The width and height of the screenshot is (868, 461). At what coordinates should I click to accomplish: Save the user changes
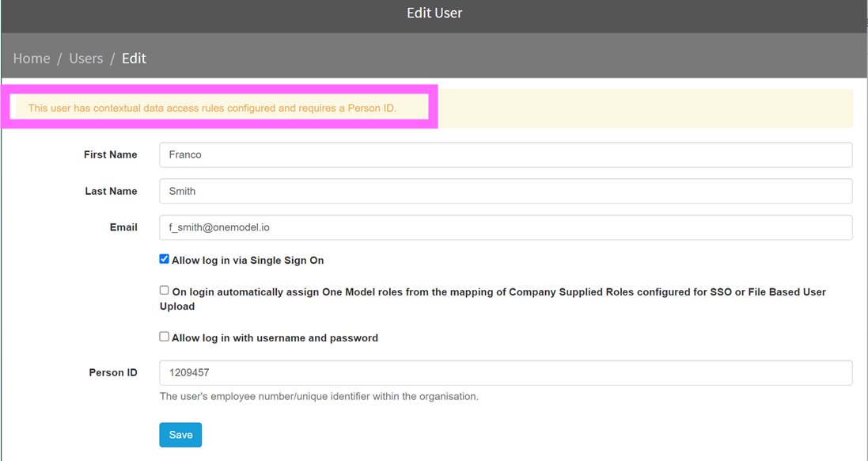pos(180,435)
